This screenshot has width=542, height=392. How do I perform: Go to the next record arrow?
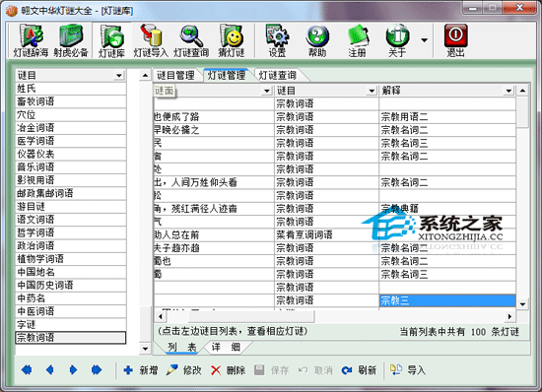(73, 370)
